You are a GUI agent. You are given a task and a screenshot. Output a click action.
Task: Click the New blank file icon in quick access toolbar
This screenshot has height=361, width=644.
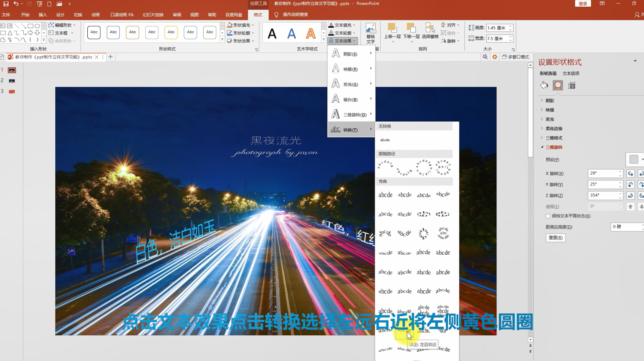coord(49,4)
